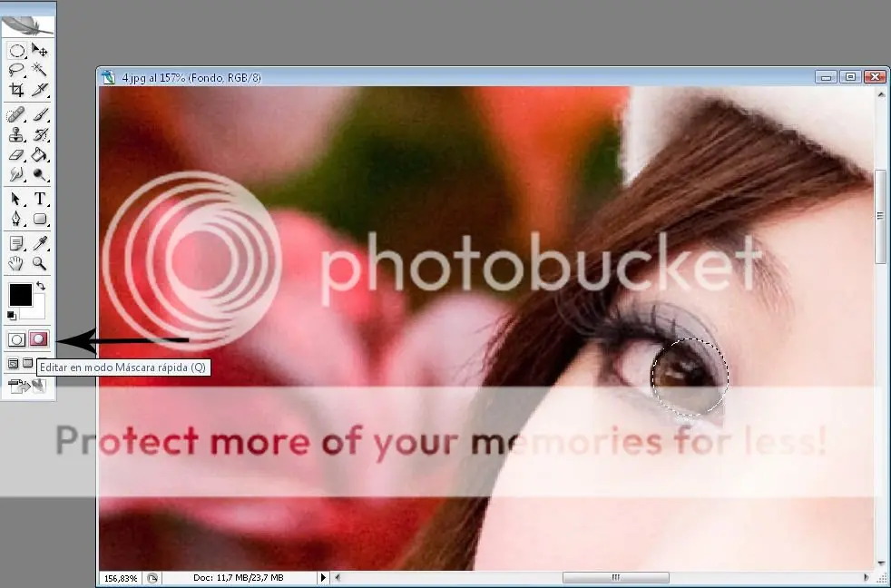Click the black foreground color swatch
This screenshot has height=588, width=891.
click(19, 294)
